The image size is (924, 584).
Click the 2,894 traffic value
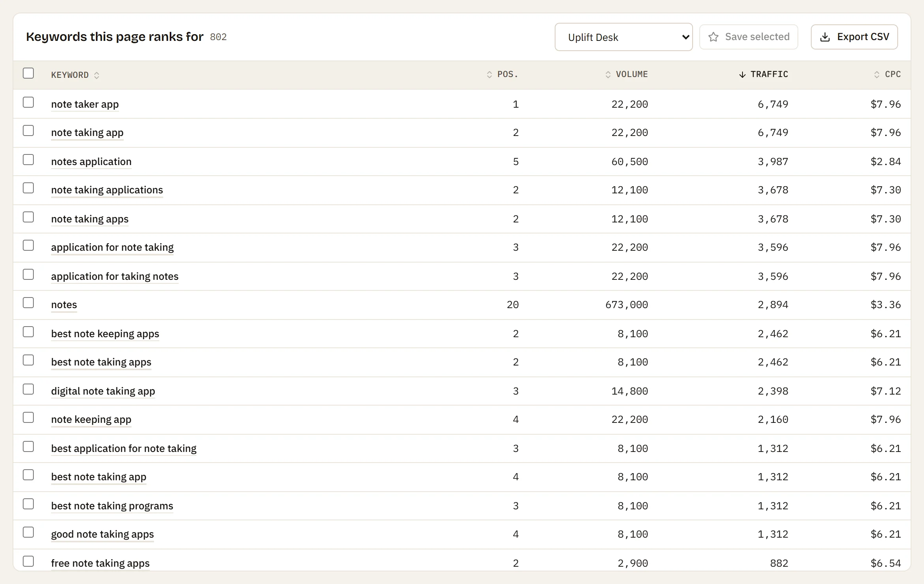773,305
